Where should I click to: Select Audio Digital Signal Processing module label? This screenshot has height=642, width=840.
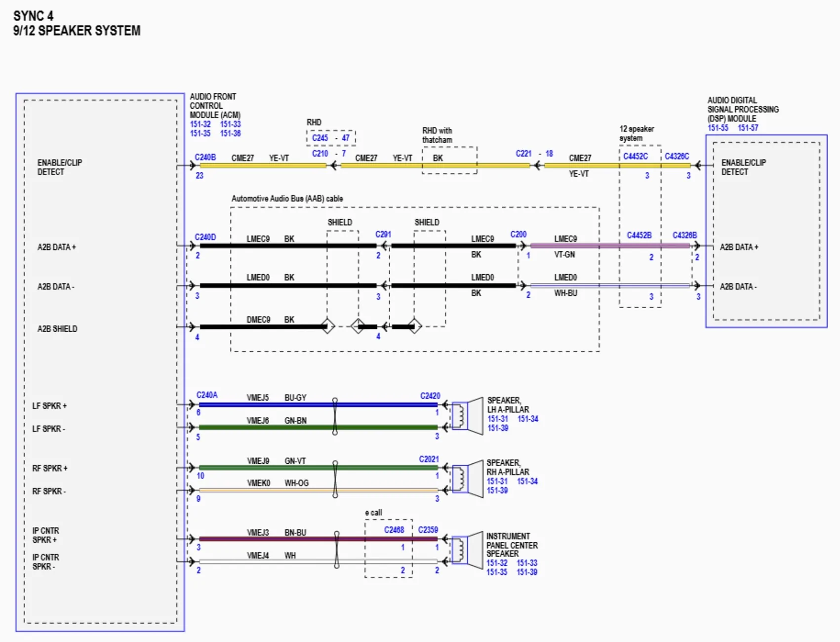coord(743,109)
